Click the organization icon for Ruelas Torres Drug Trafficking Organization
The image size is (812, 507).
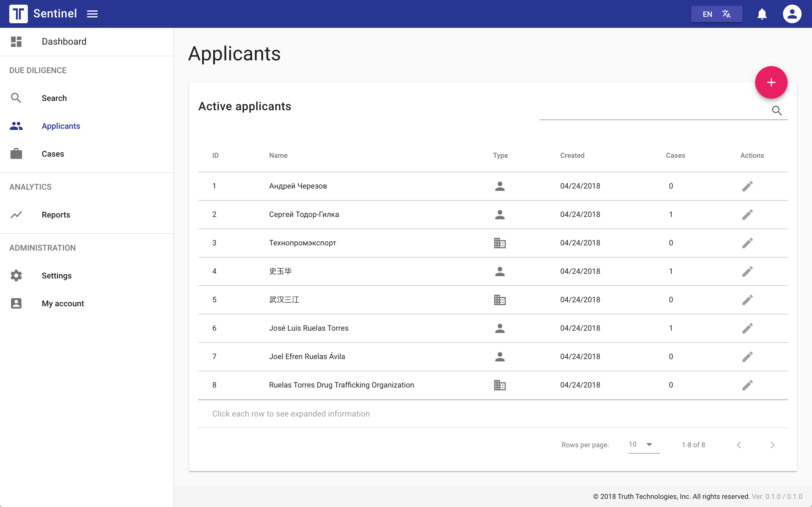click(x=499, y=385)
